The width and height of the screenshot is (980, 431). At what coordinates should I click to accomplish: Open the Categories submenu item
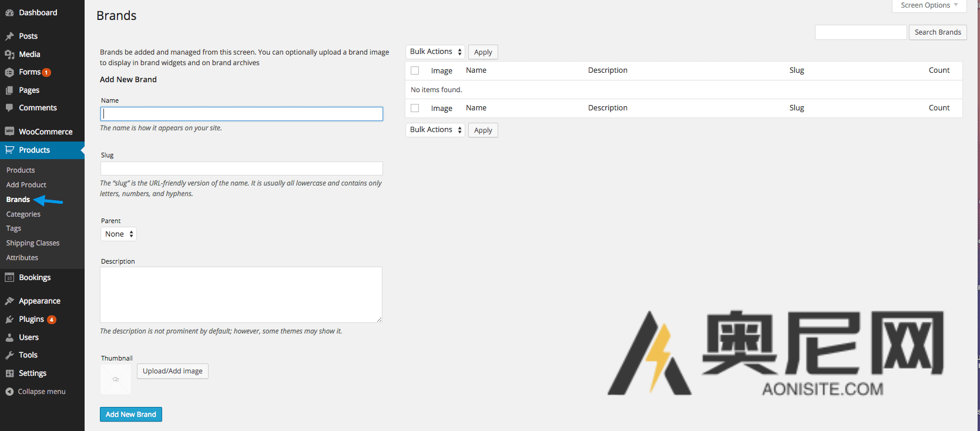click(x=24, y=214)
